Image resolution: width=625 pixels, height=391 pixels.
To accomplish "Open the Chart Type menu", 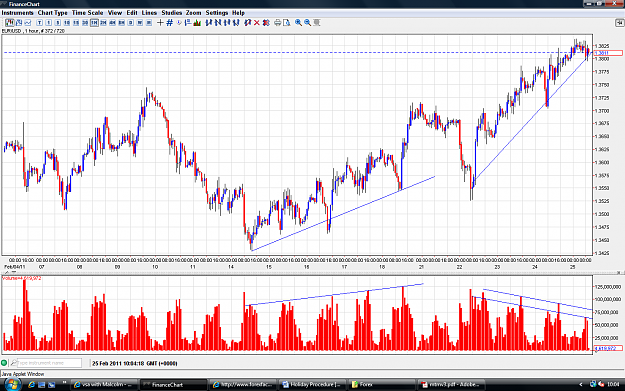I will (x=53, y=13).
